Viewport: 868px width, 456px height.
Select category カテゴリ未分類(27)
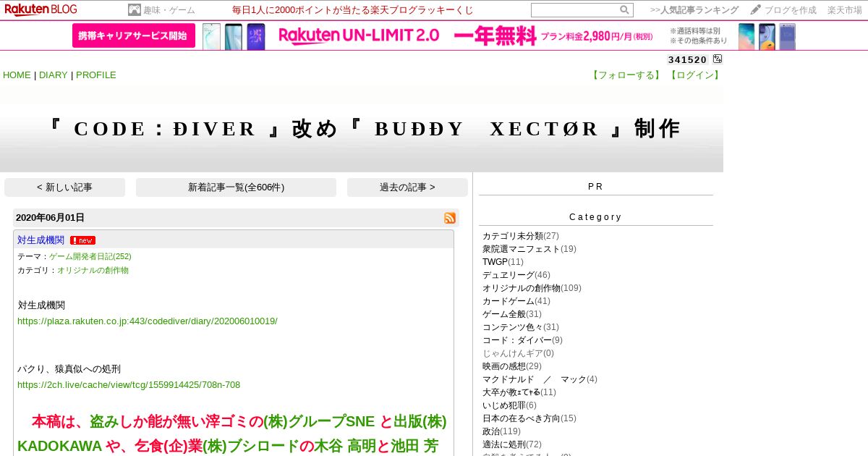click(x=520, y=236)
